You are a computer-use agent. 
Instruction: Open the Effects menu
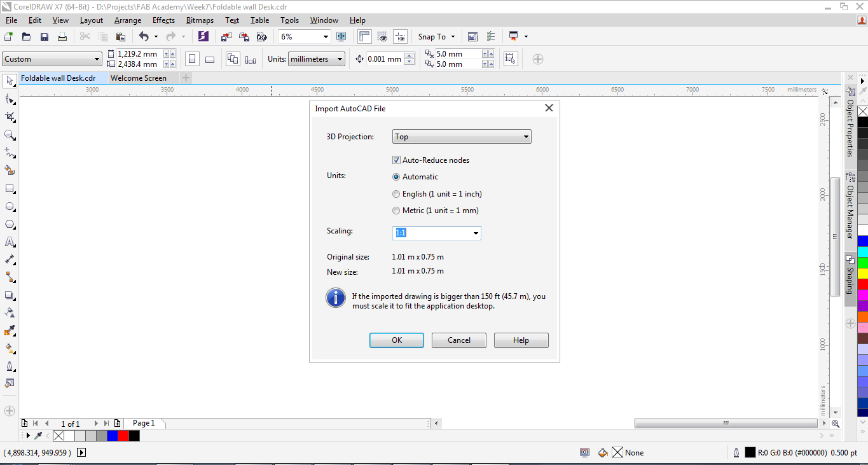163,20
